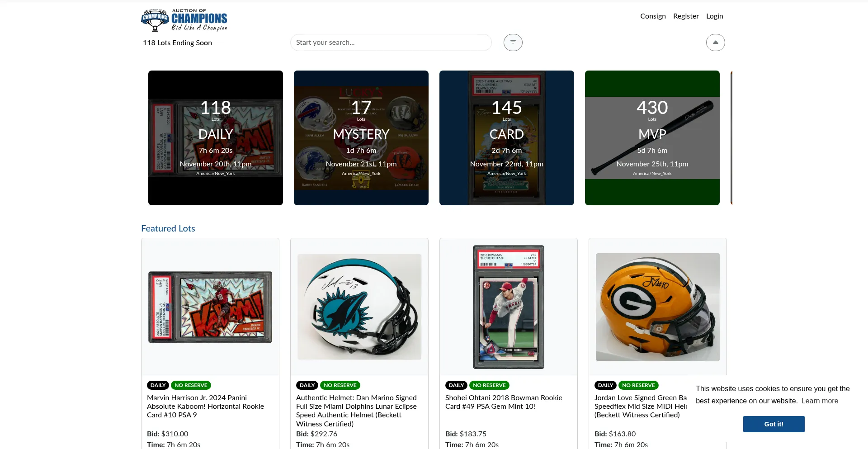Open the Marvin Harrison Jr. 2024 Panini lot title
Screen dimensions: 868x449
pyautogui.click(x=206, y=406)
